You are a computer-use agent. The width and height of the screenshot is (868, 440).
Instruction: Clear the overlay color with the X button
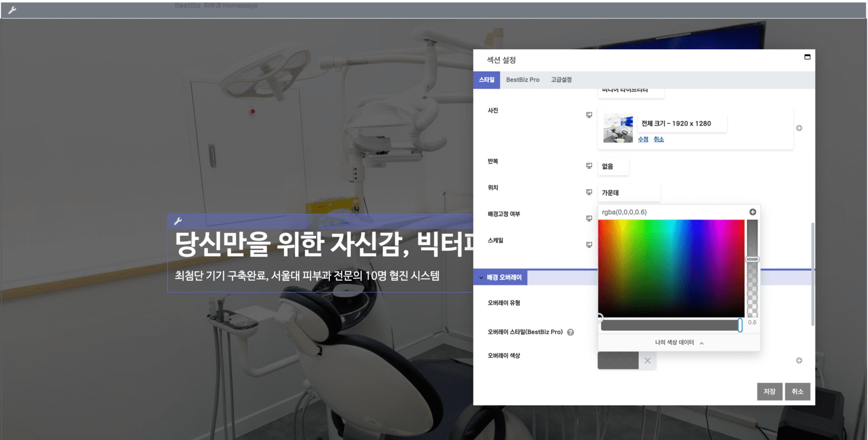point(648,361)
